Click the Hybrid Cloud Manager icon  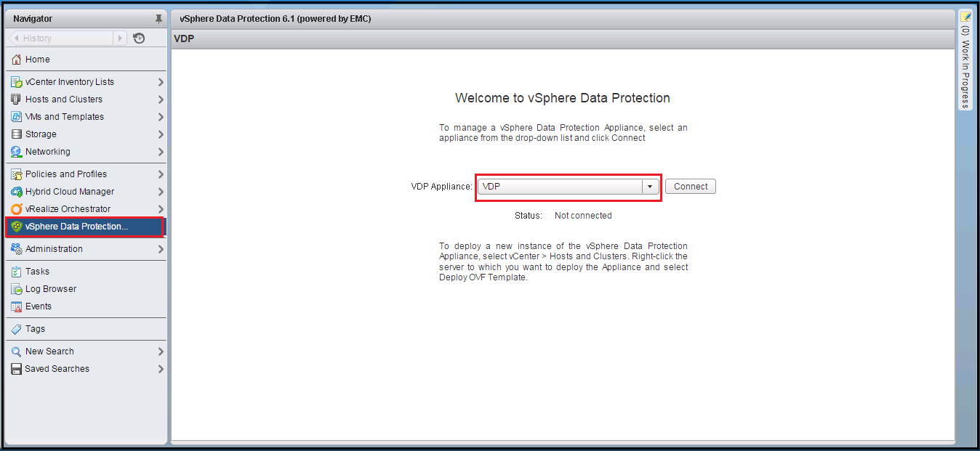[17, 192]
